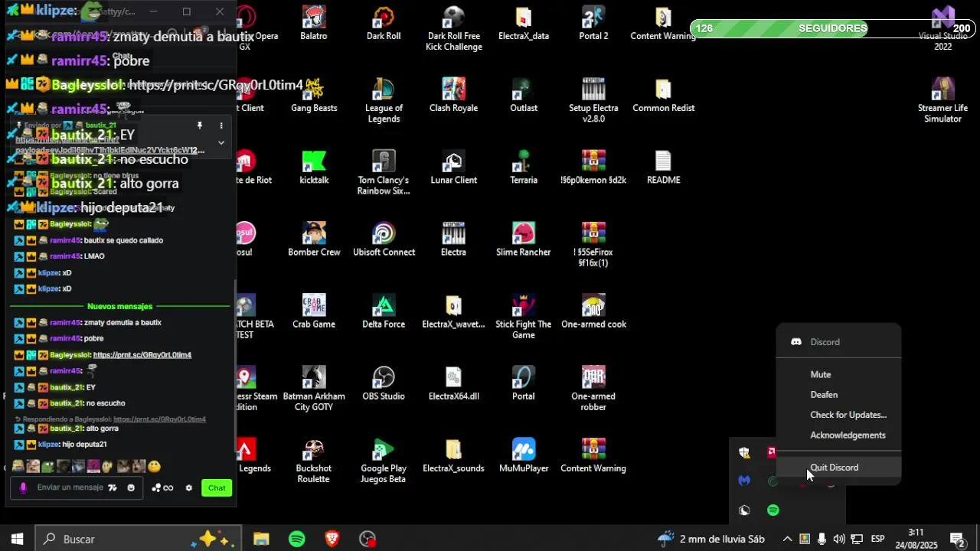Viewport: 980px width, 551px height.
Task: Open the Gang Beasts desktop shortcut
Action: (314, 95)
